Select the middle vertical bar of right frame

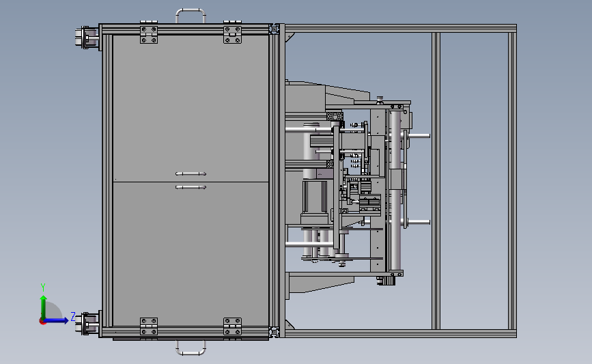(436, 181)
